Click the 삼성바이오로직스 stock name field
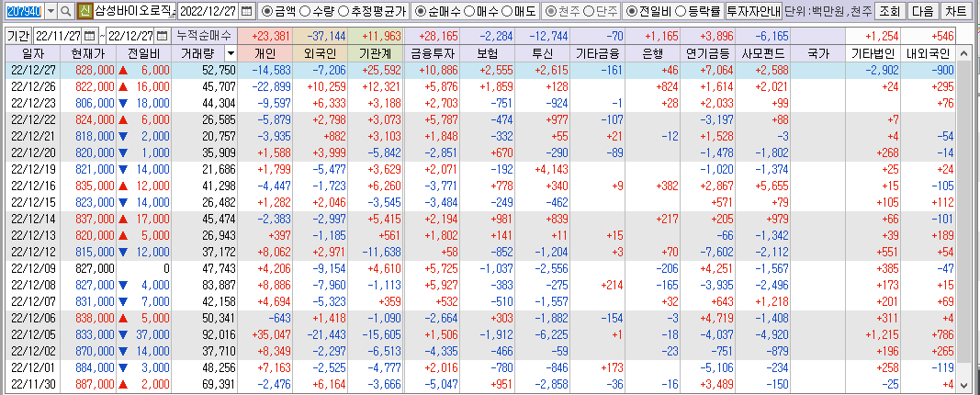 134,11
